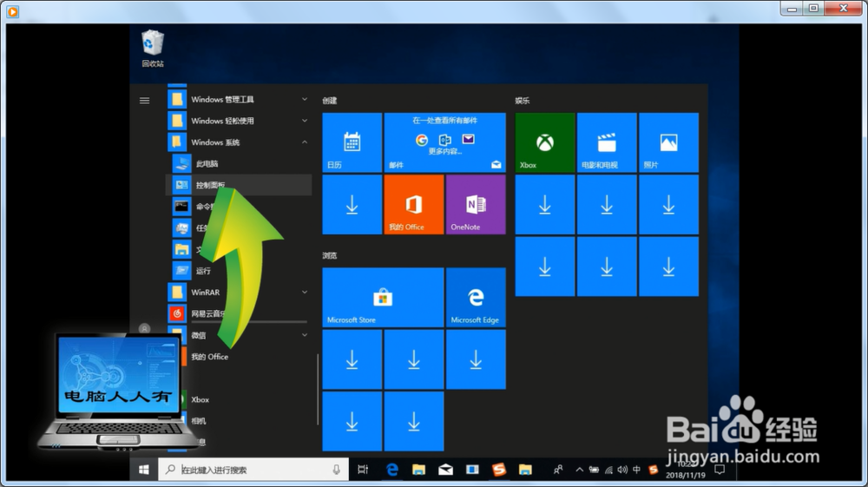The height and width of the screenshot is (487, 868).
Task: Expand the WinRAR folder chevron
Action: coord(305,292)
